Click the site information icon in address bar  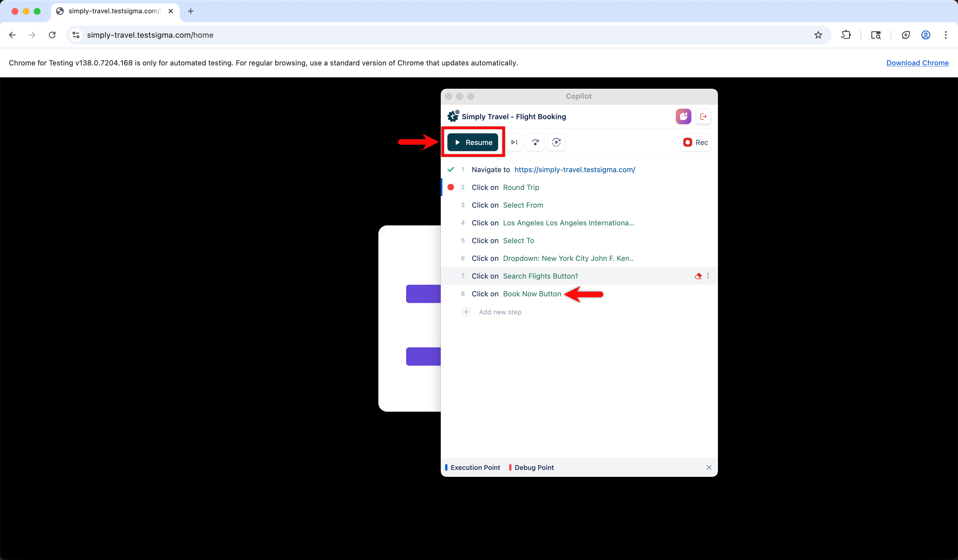76,35
